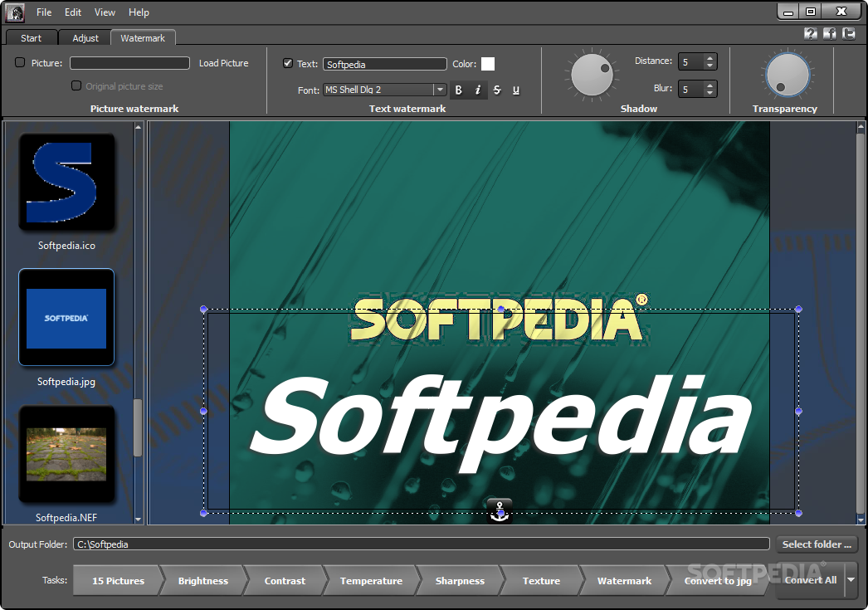Image resolution: width=868 pixels, height=610 pixels.
Task: Click the Shadow direction dial knob
Action: (592, 75)
